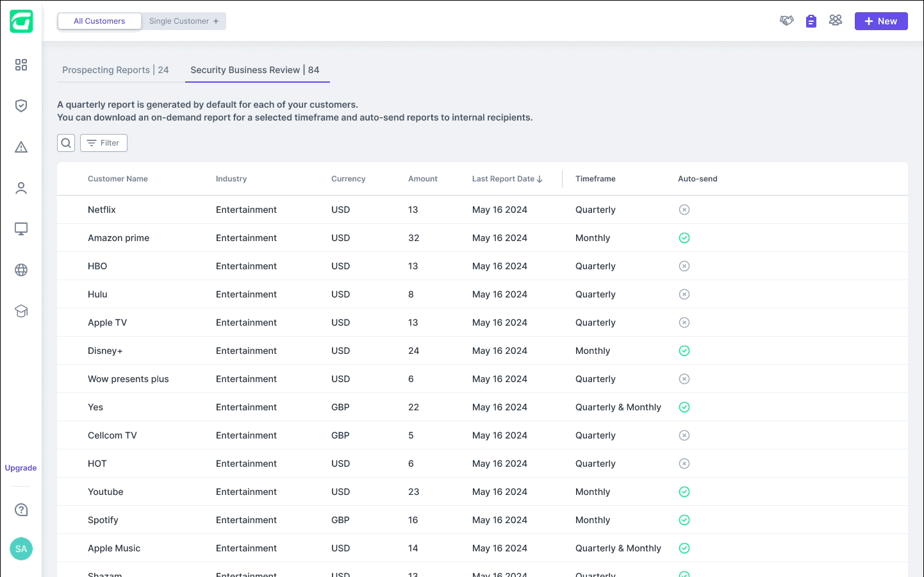
Task: Select the All Customers tab
Action: [x=99, y=21]
